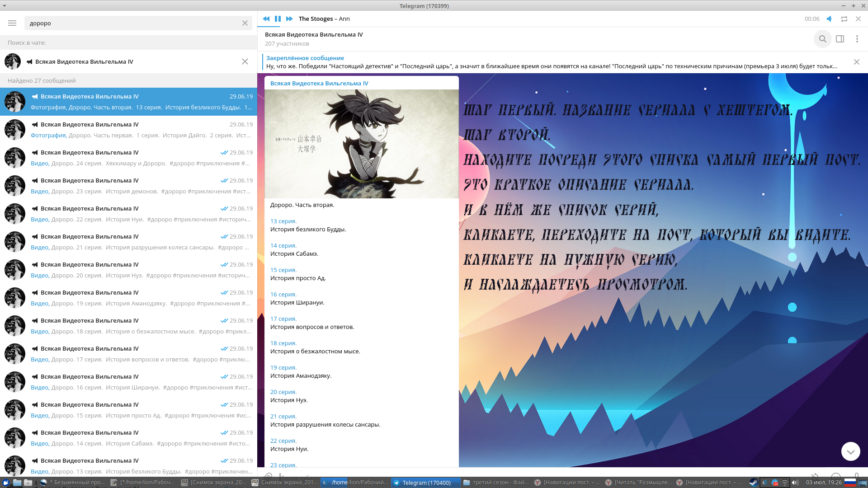Image resolution: width=868 pixels, height=488 pixels.
Task: Click the дороро search input field
Action: click(131, 23)
